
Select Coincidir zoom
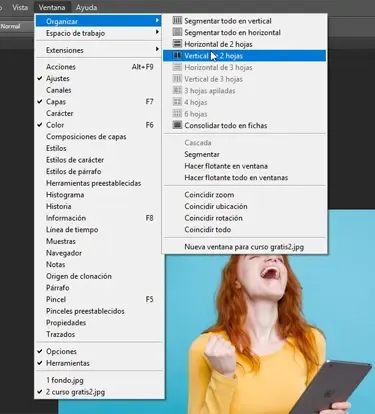click(x=244, y=195)
